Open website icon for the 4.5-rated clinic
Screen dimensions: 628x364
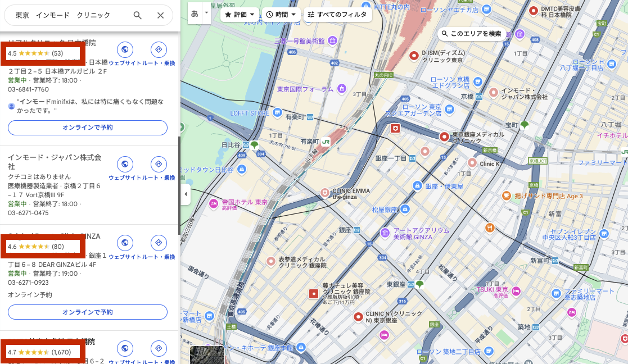click(125, 49)
